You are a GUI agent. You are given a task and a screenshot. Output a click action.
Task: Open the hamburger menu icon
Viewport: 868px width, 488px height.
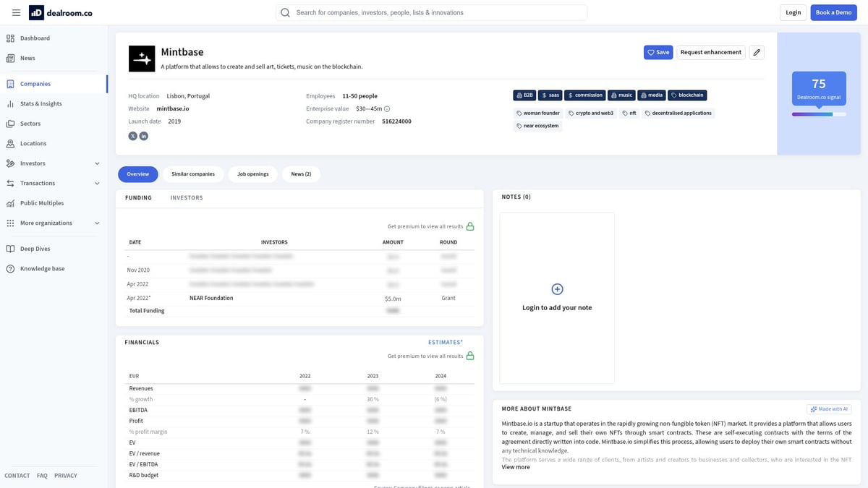coord(16,12)
